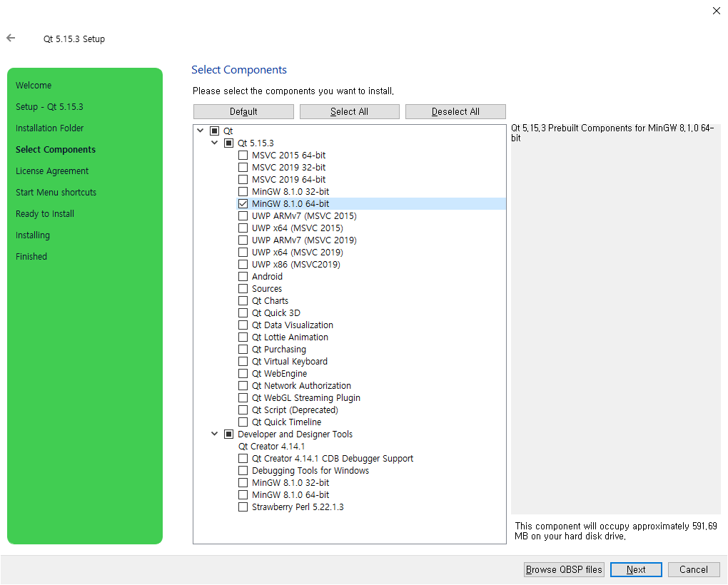This screenshot has width=728, height=585.
Task: Select 'Setup - Qt 5.15.3' sidebar step
Action: [x=49, y=107]
